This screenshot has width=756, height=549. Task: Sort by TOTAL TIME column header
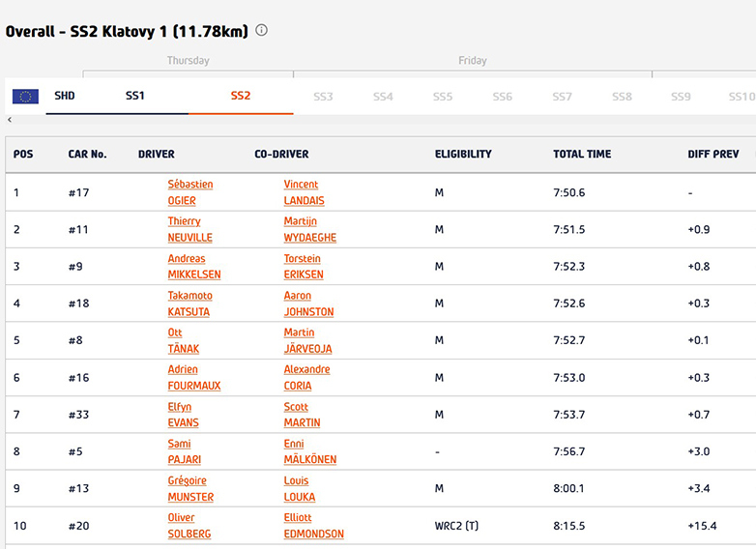pyautogui.click(x=582, y=154)
